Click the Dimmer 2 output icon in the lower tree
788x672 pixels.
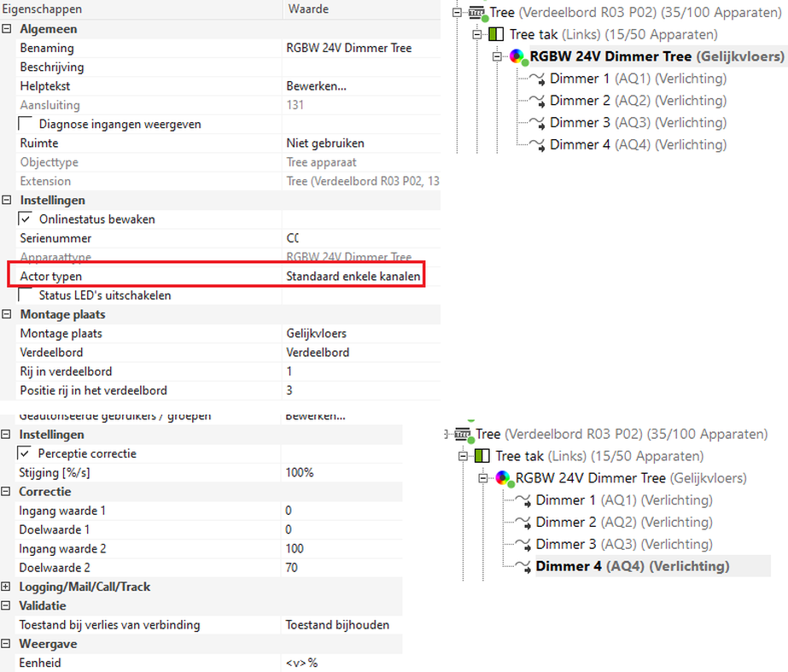pyautogui.click(x=523, y=523)
